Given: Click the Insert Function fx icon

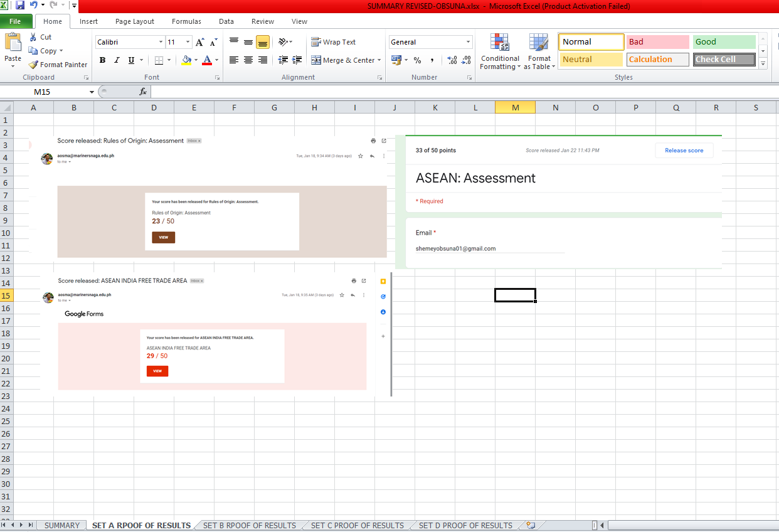Looking at the screenshot, I should (143, 92).
